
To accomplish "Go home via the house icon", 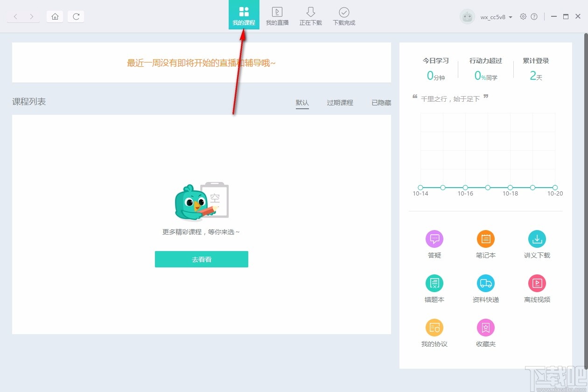I will (55, 16).
